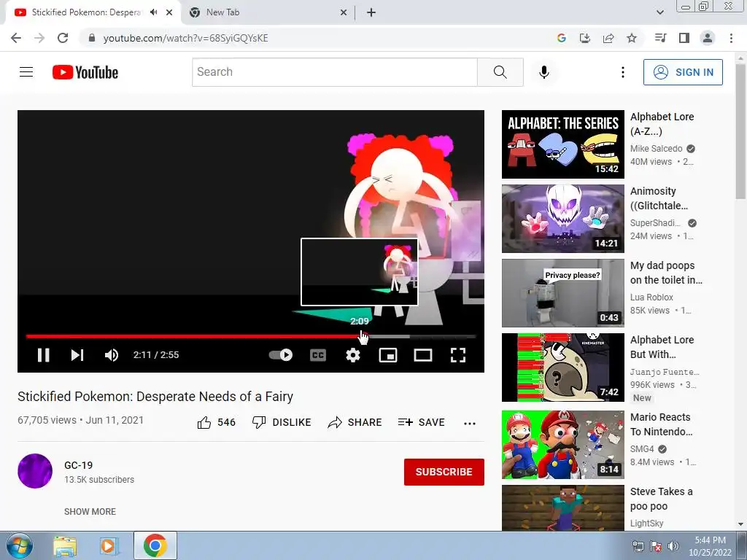Mute the video volume speaker icon
Image resolution: width=747 pixels, height=560 pixels.
coord(112,355)
